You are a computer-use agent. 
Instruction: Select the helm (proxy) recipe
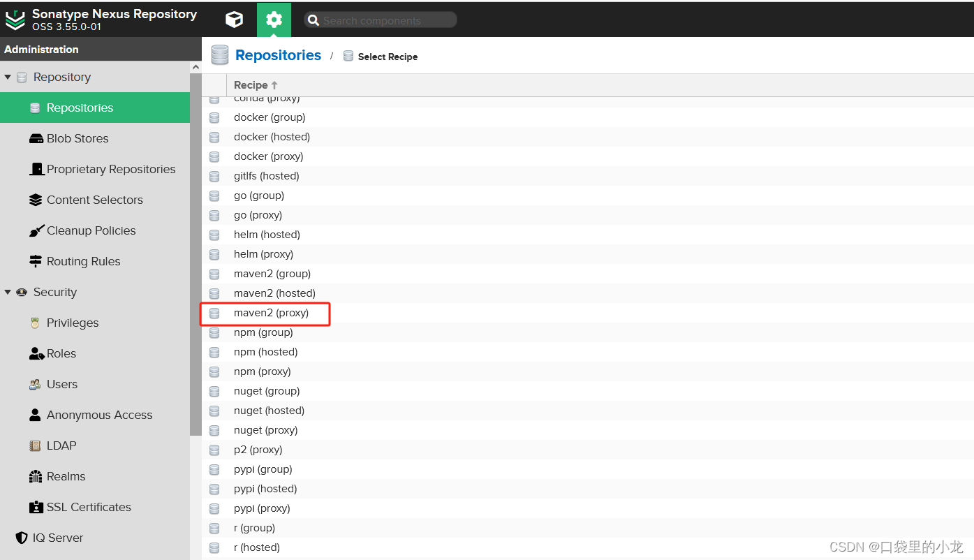[x=588, y=254]
